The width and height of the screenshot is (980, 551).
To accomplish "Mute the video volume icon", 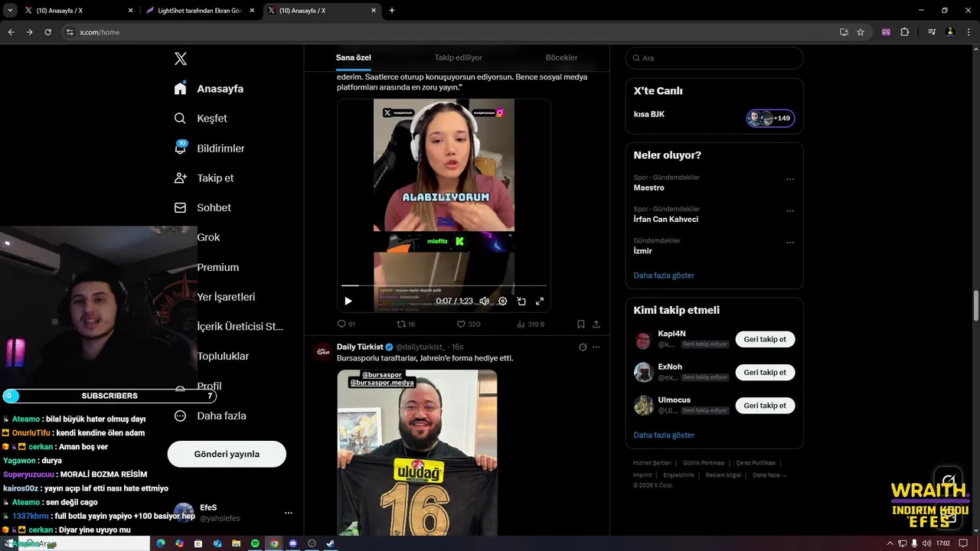I will click(484, 301).
